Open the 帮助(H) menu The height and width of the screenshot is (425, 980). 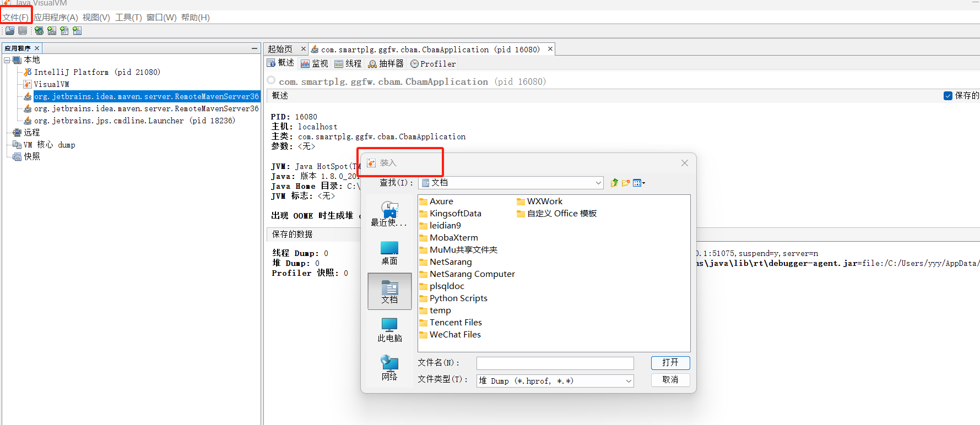coord(196,18)
